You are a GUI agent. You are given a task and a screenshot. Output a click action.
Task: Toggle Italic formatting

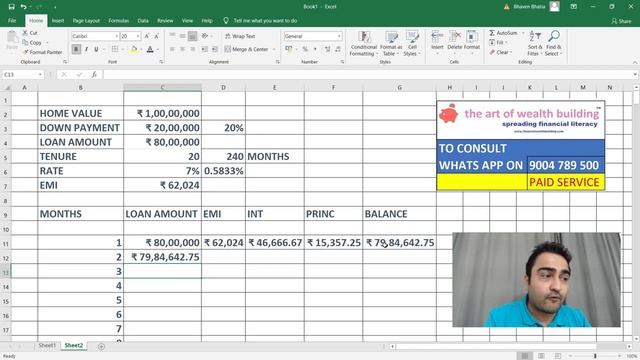pyautogui.click(x=86, y=49)
